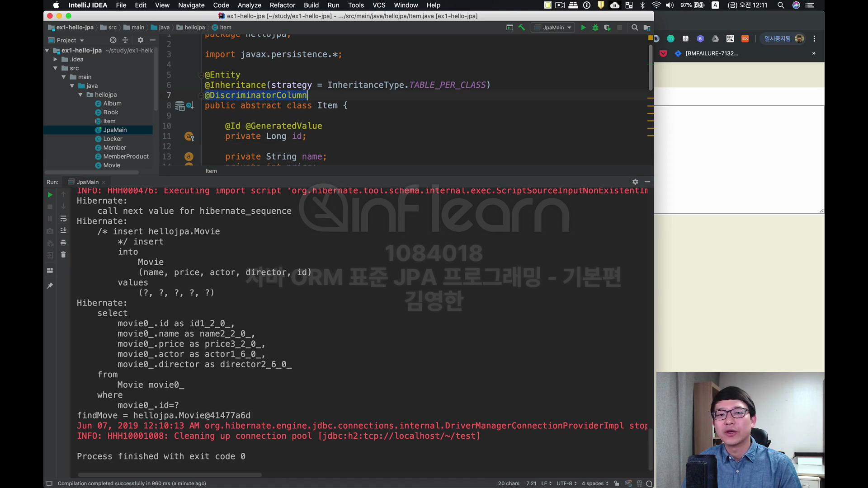Open the Refactor menu
Screen dimensions: 868x488
click(282, 5)
